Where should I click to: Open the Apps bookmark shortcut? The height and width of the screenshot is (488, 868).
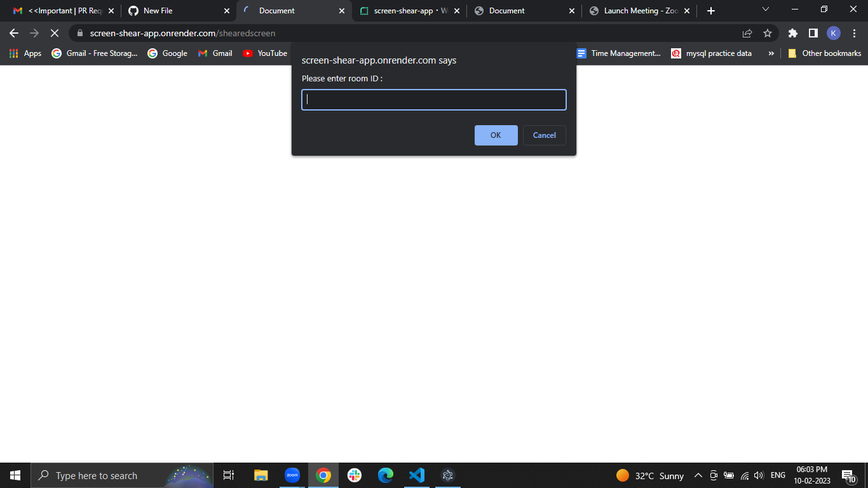pos(25,53)
